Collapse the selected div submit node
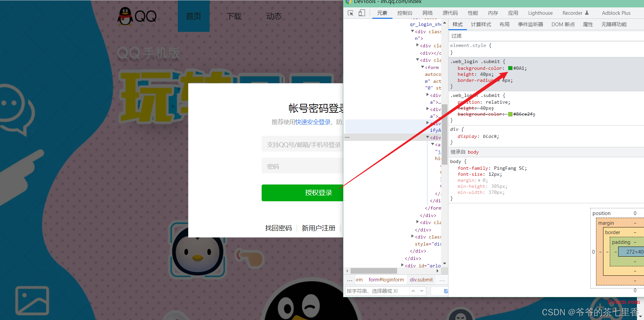 (x=428, y=137)
